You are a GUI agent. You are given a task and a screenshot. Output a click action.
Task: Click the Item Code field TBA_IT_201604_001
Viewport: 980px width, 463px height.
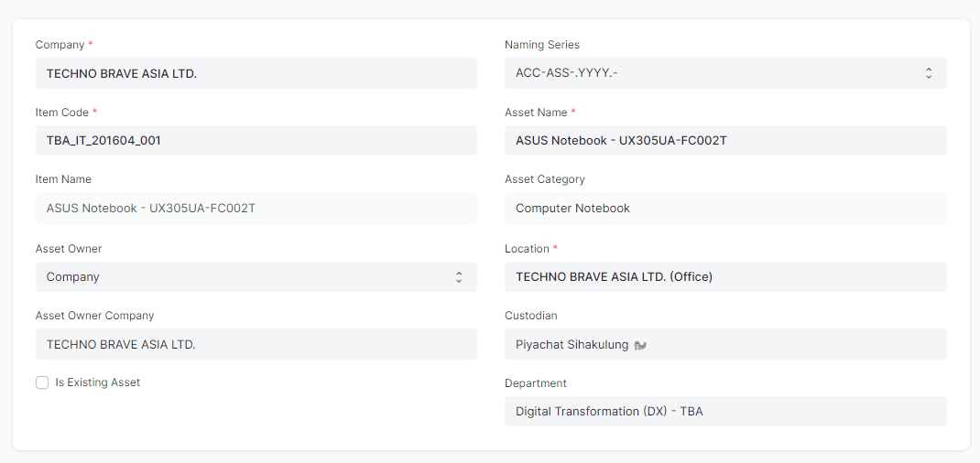[256, 140]
